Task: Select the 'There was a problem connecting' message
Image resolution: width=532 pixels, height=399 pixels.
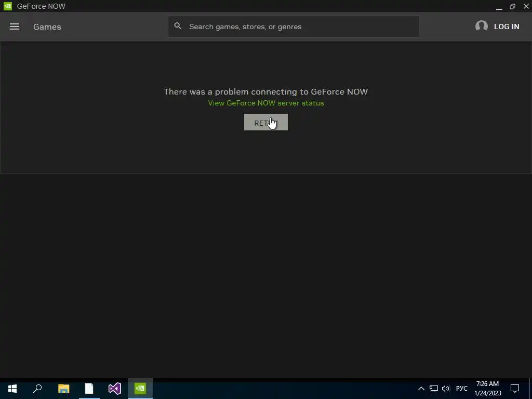Action: click(265, 91)
